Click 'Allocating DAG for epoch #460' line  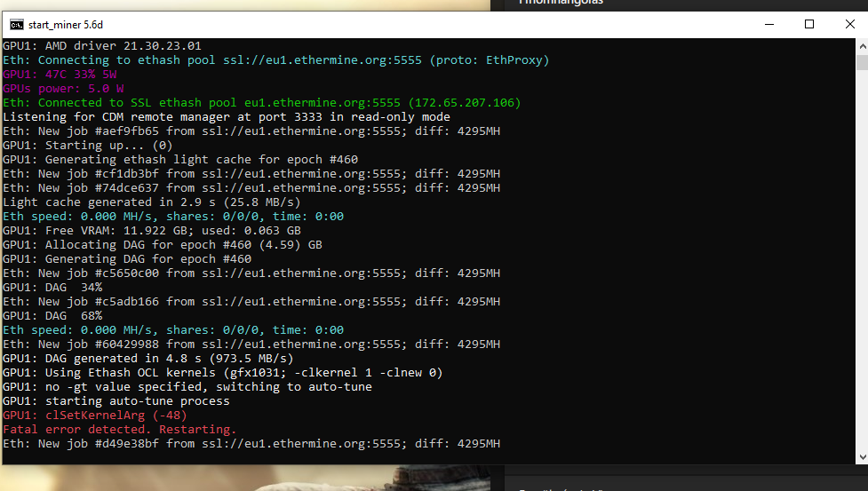[163, 245]
